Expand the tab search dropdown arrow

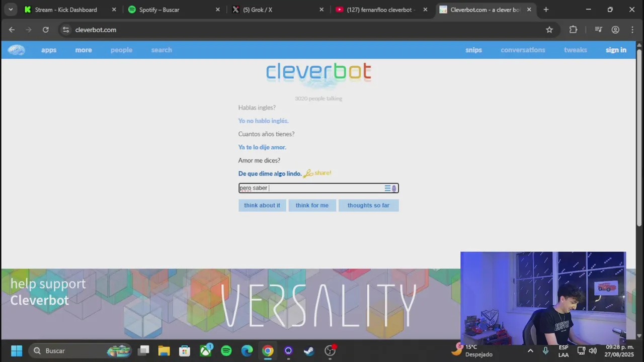[11, 10]
